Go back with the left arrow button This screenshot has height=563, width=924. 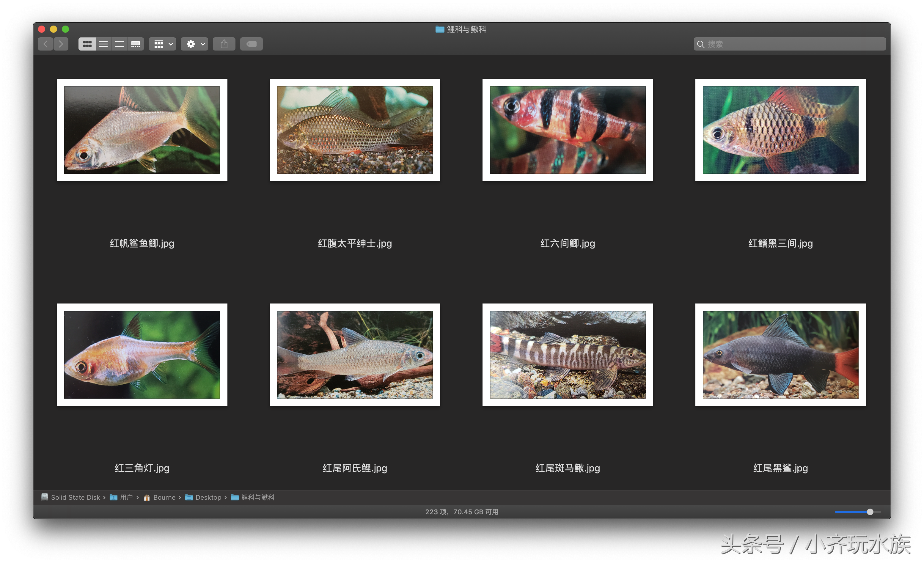[x=45, y=44]
